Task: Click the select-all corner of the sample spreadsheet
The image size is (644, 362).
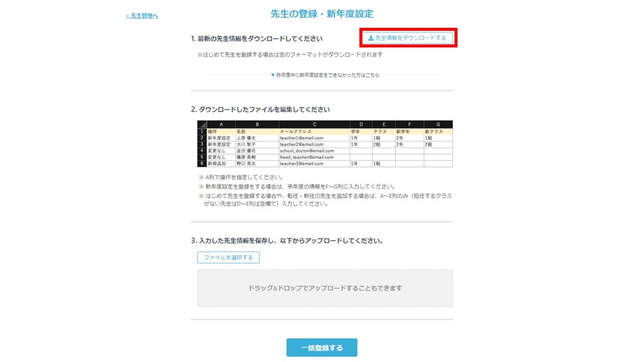Action: (202, 124)
